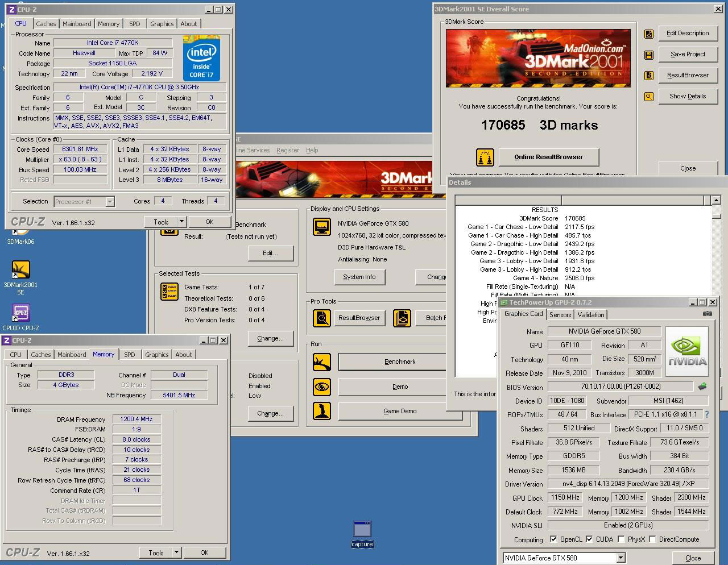Image resolution: width=728 pixels, height=565 pixels.
Task: Click the icon left of Online ResultBrowser
Action: (485, 157)
